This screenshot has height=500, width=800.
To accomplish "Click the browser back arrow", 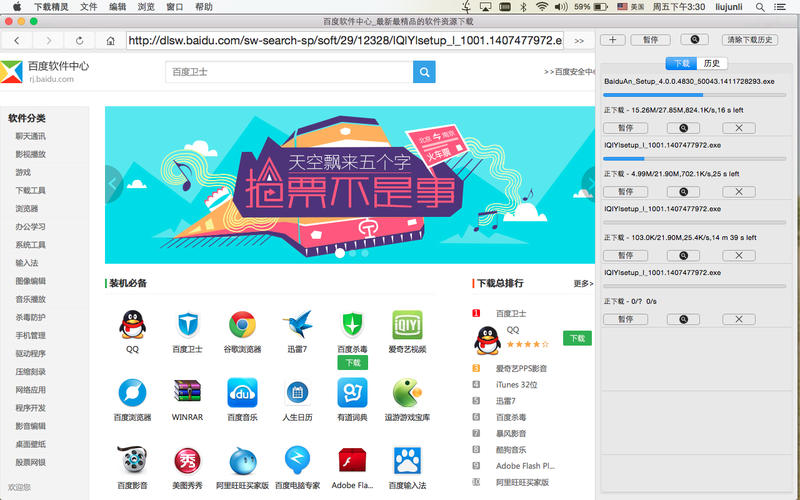I will [x=17, y=40].
